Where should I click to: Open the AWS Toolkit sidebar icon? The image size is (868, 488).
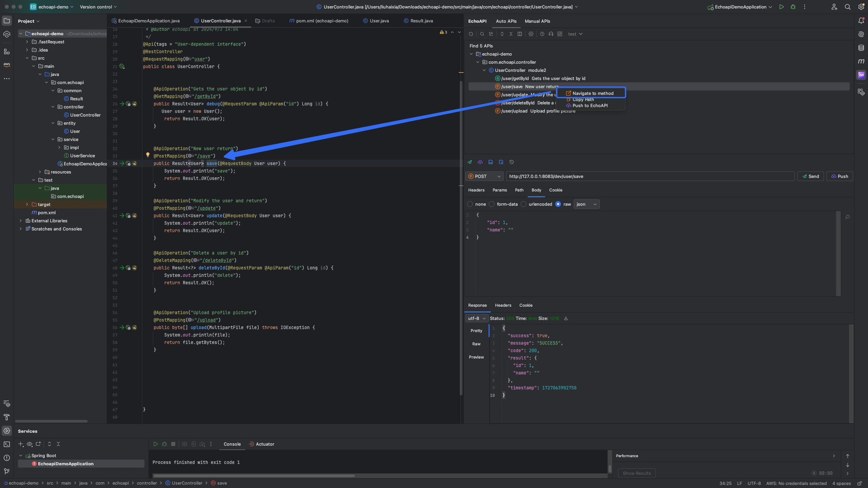coord(7,64)
